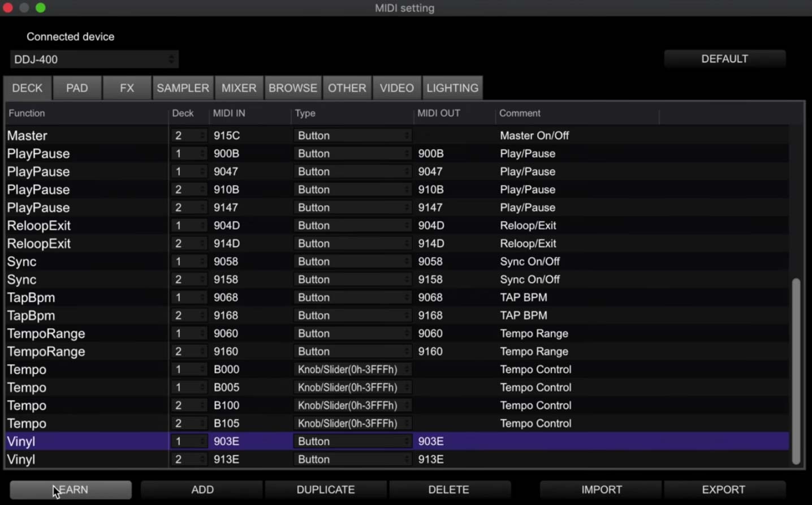Select the SAMPLER tab
812x505 pixels.
(183, 88)
